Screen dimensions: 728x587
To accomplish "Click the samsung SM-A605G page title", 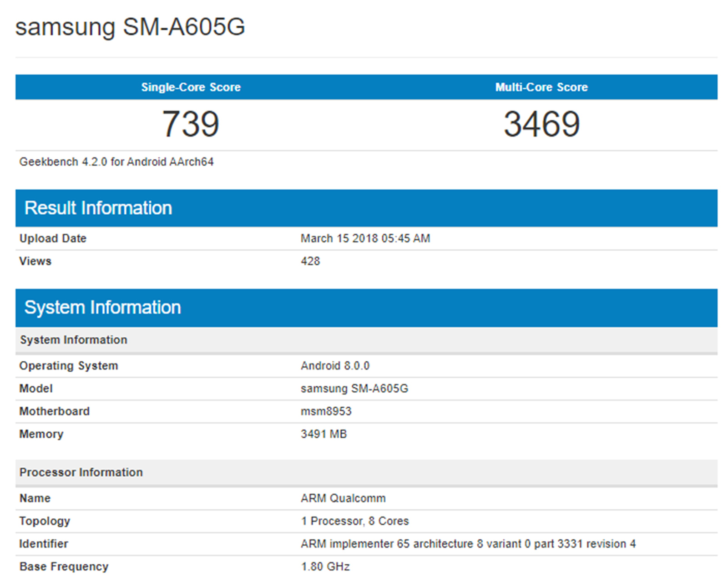I will click(130, 26).
